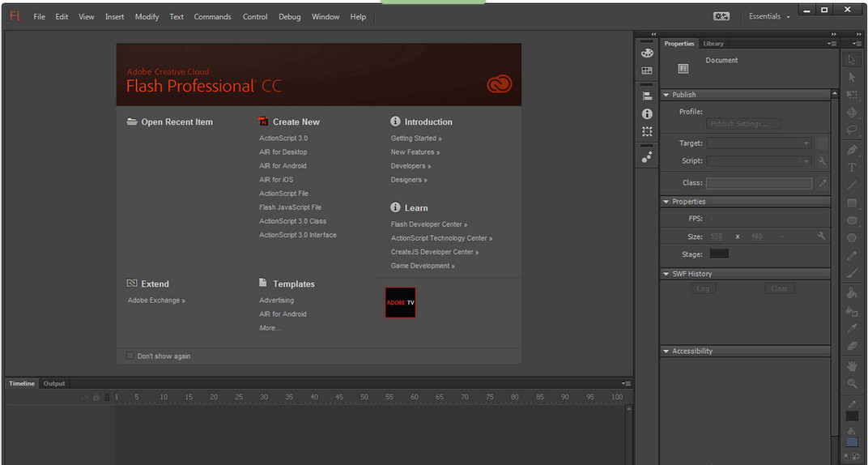Open the Getting Started link
The width and height of the screenshot is (868, 465).
click(416, 138)
